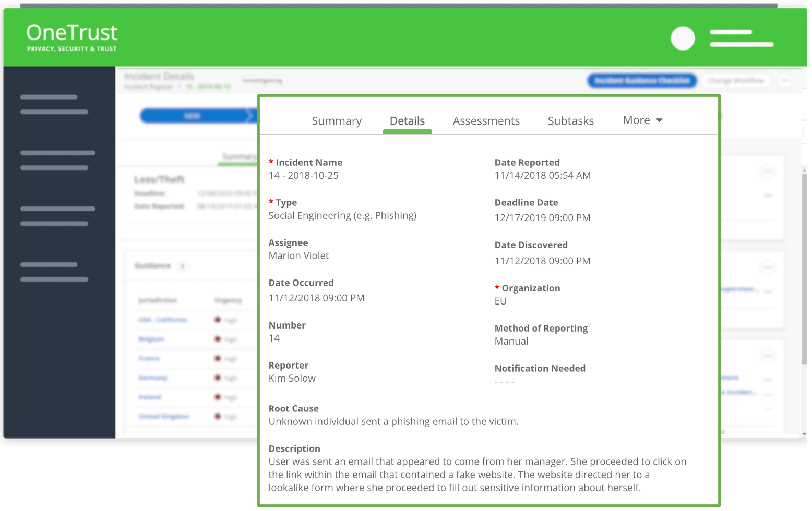812x511 pixels.
Task: Open the Incident Guidance Checklist button
Action: coord(642,80)
